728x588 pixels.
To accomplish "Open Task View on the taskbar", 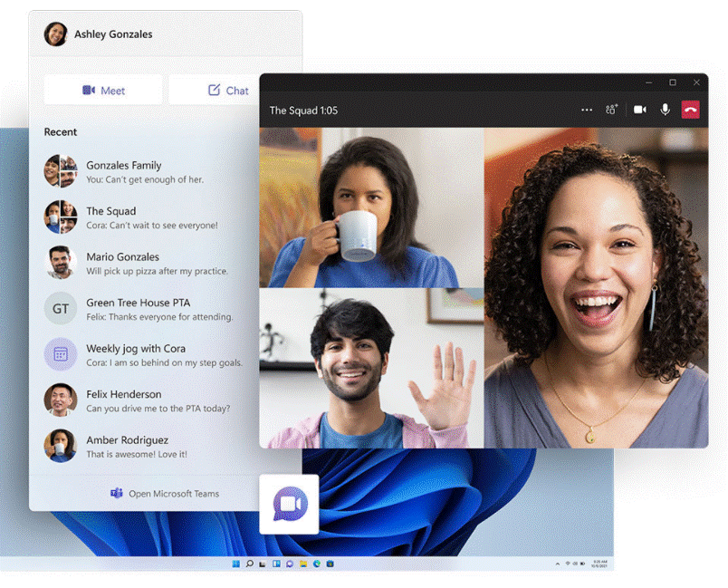I will point(263,564).
